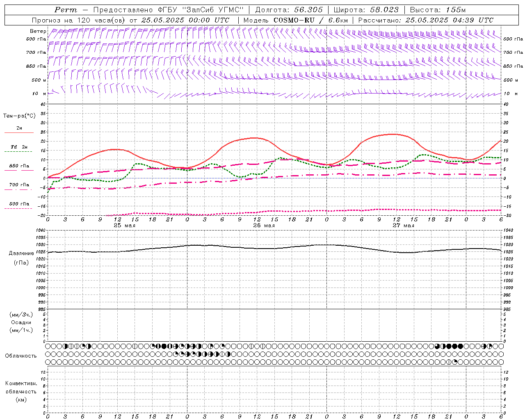Click the "26 мая" date label
Screen dimensions: 525x420
click(x=264, y=226)
